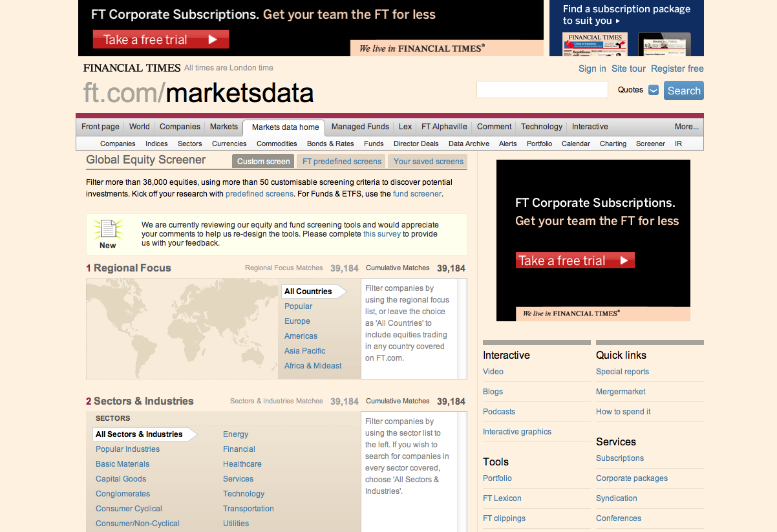Click the New document icon
The image size is (777, 532).
point(108,229)
